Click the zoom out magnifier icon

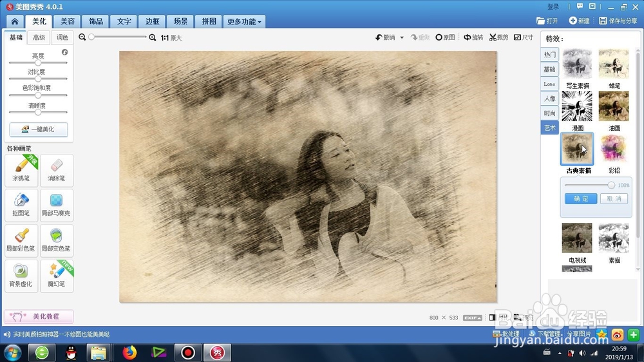coord(82,37)
